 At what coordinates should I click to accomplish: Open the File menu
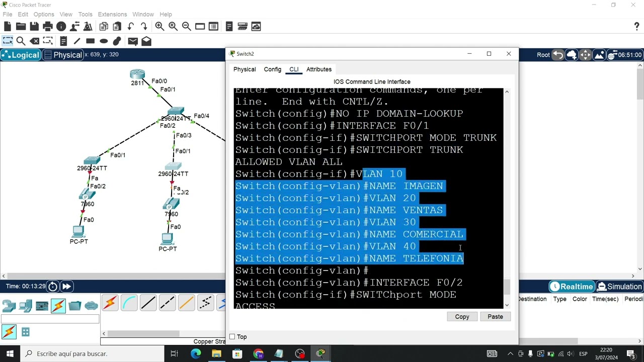7,14
